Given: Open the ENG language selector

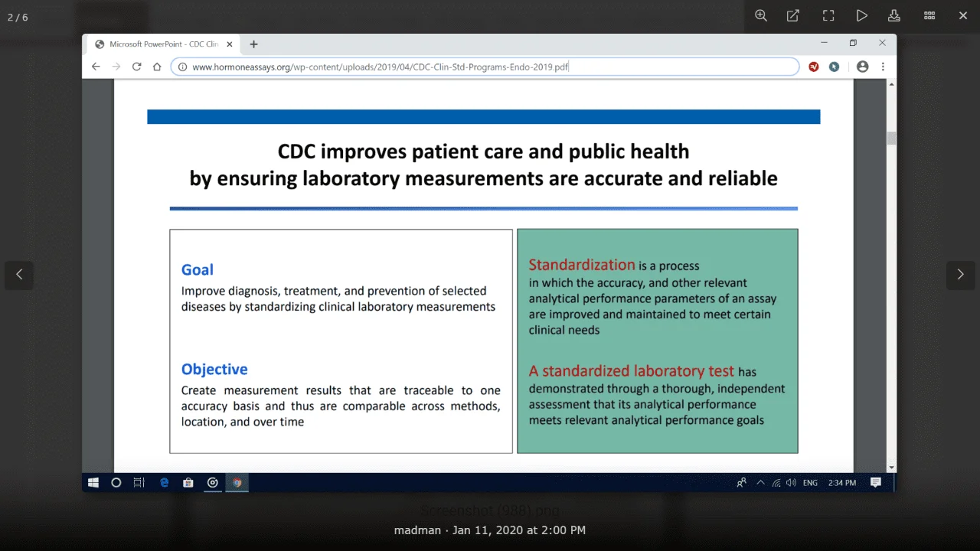Looking at the screenshot, I should coord(810,483).
